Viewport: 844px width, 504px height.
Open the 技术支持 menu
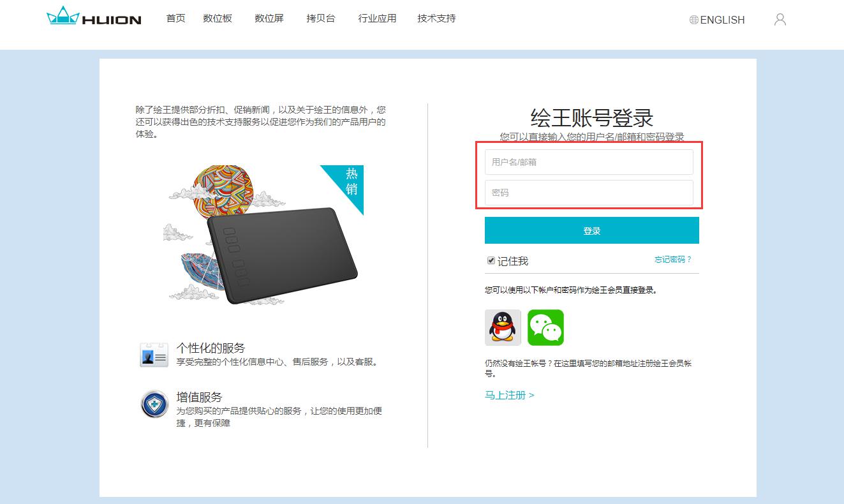(x=436, y=19)
